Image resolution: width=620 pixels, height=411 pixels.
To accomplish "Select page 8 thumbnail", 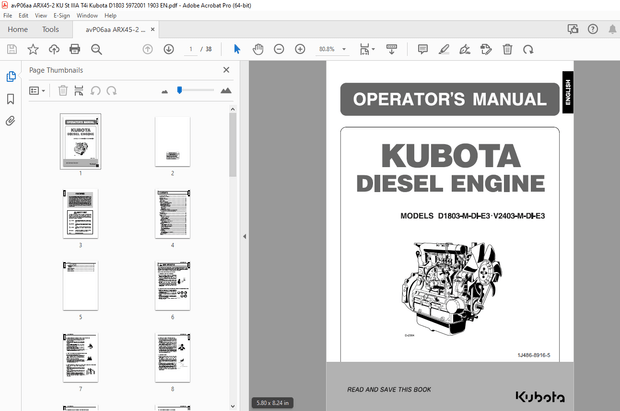I will tap(172, 358).
